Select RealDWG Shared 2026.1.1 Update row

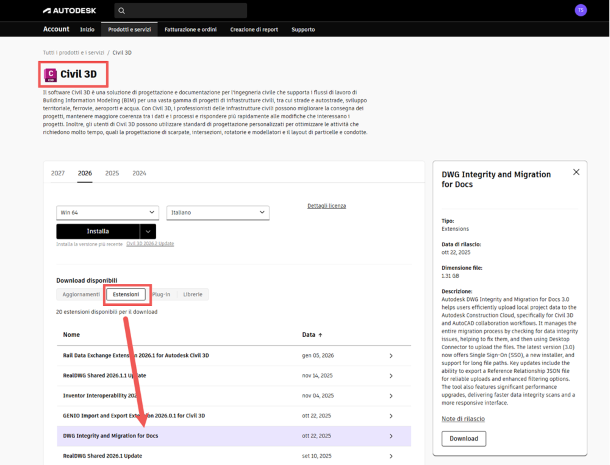coord(234,376)
